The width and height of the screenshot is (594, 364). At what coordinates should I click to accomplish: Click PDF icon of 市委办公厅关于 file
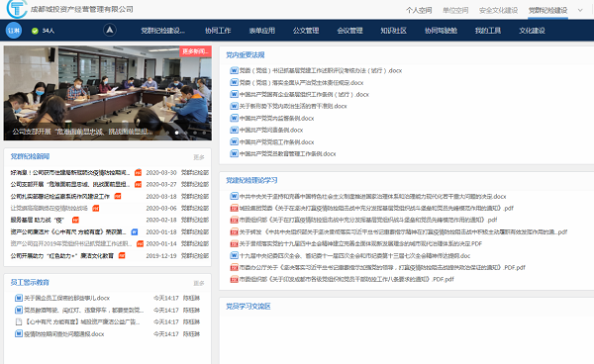pos(234,267)
